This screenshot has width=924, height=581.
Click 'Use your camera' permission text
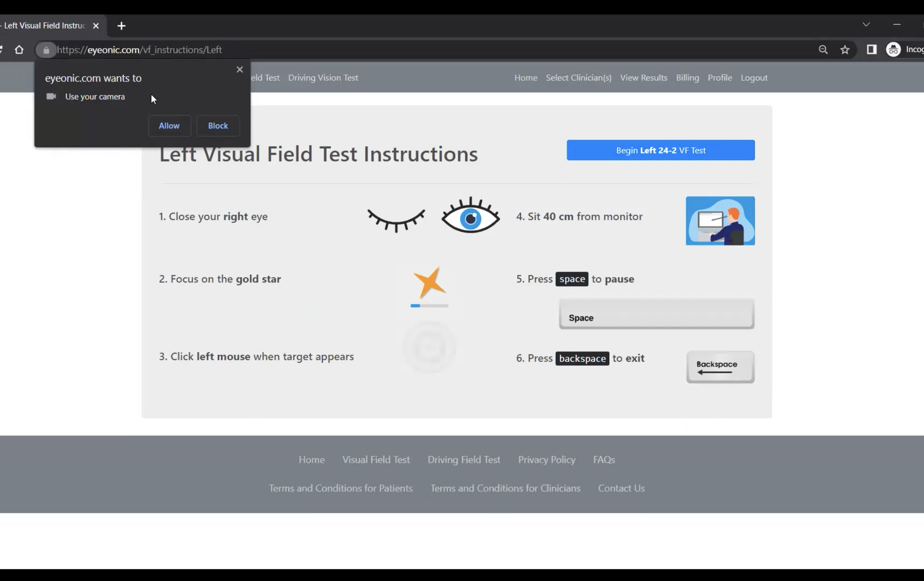click(x=95, y=97)
